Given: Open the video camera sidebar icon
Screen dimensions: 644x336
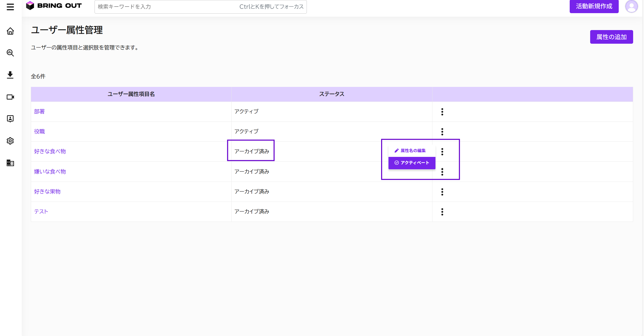Looking at the screenshot, I should click(x=10, y=97).
